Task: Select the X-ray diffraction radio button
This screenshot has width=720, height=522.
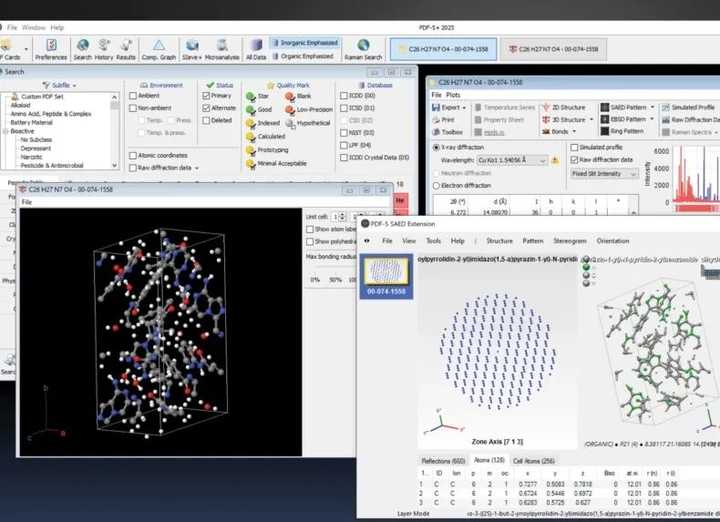Action: (436, 147)
